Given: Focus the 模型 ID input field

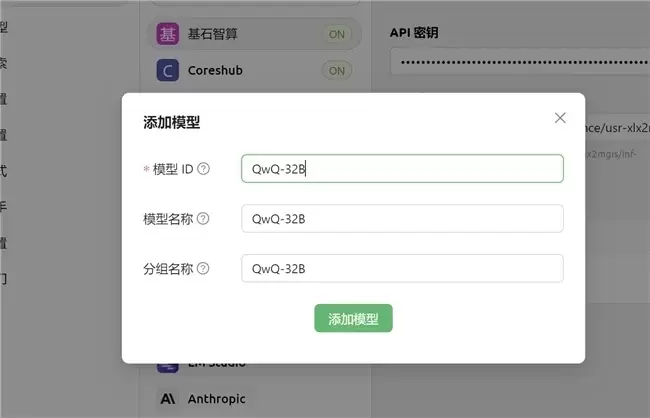Looking at the screenshot, I should tap(402, 169).
